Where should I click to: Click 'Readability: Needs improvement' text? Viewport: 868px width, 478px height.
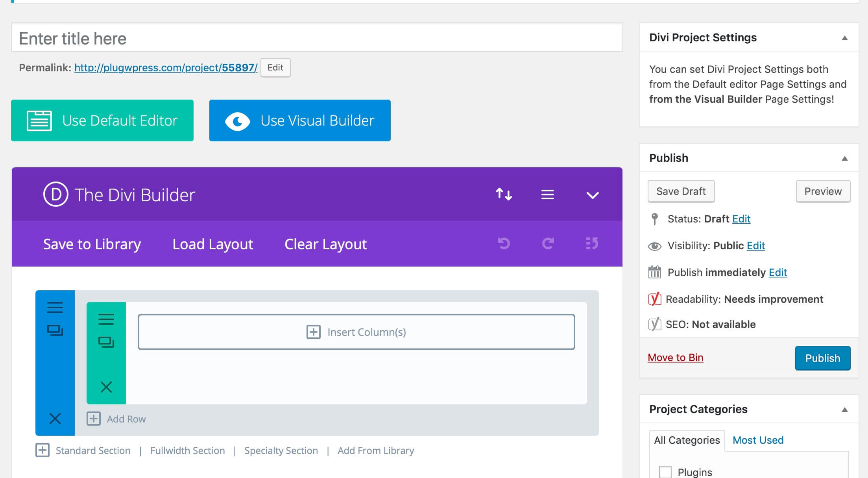[x=744, y=299]
